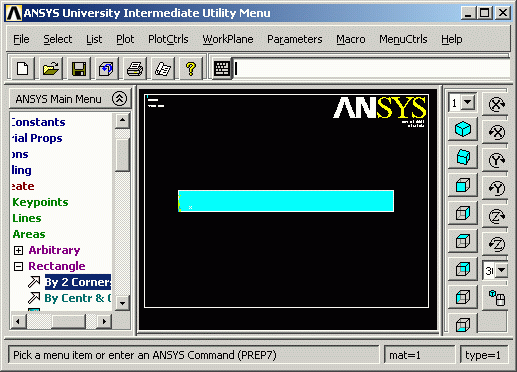Click the red Create tree item
The height and width of the screenshot is (372, 517).
coord(23,186)
